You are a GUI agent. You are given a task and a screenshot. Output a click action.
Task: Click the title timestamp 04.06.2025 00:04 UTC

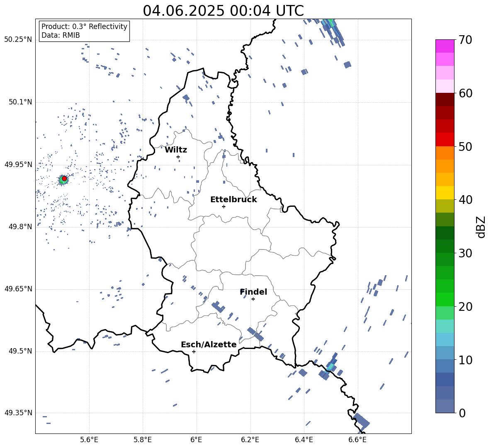223,11
